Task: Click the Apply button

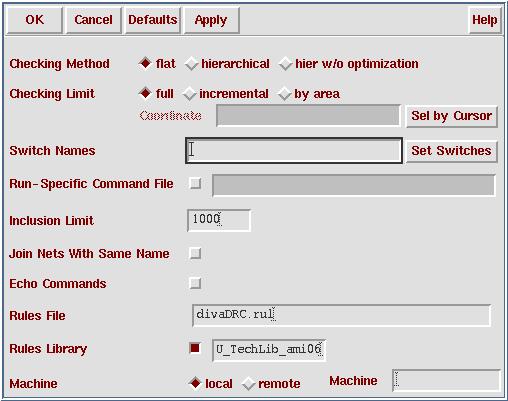Action: (211, 20)
